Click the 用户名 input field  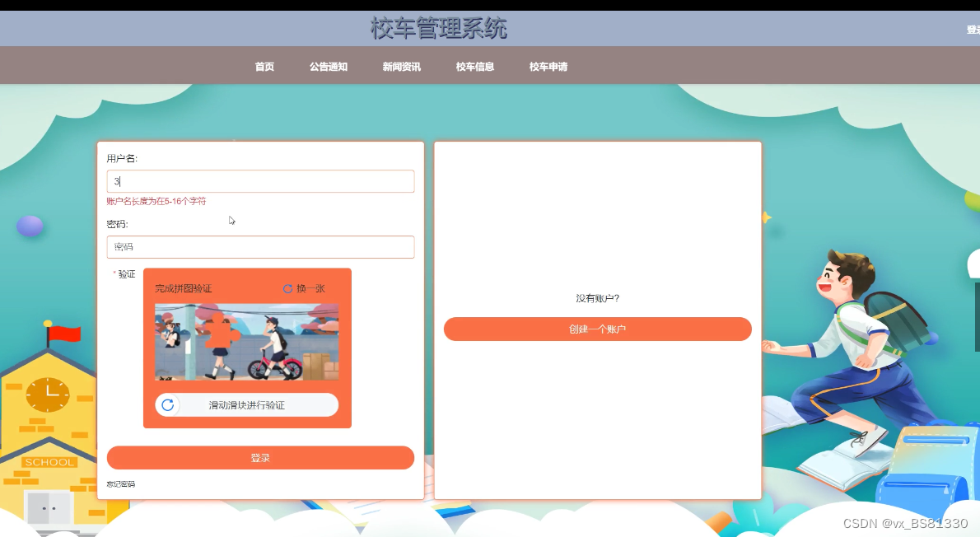tap(260, 181)
